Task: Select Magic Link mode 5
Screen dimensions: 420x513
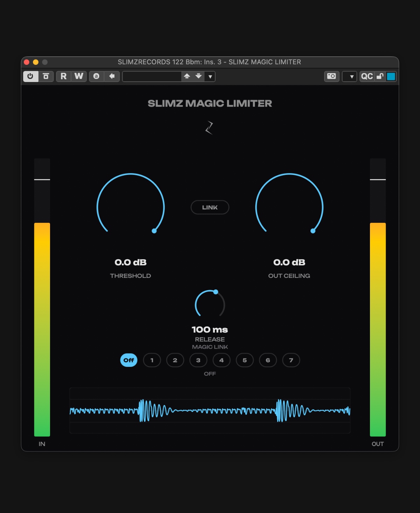Action: pos(245,360)
